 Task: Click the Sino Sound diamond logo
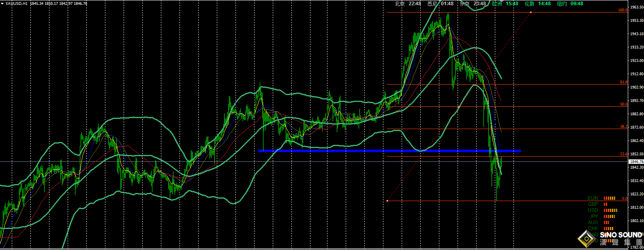[586, 238]
